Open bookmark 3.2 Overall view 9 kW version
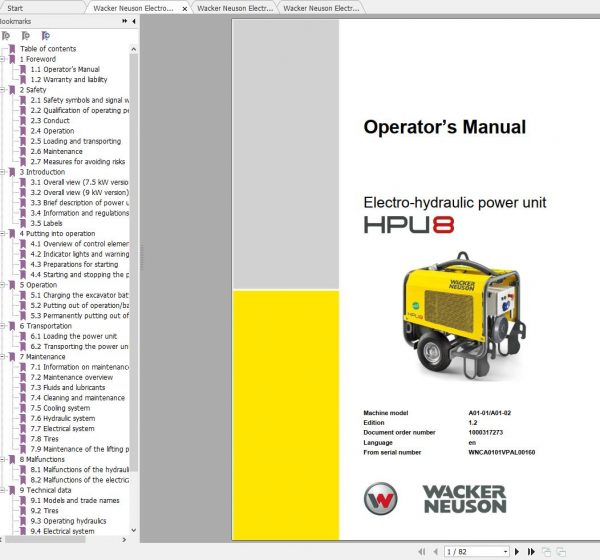The width and height of the screenshot is (600, 560). (80, 193)
